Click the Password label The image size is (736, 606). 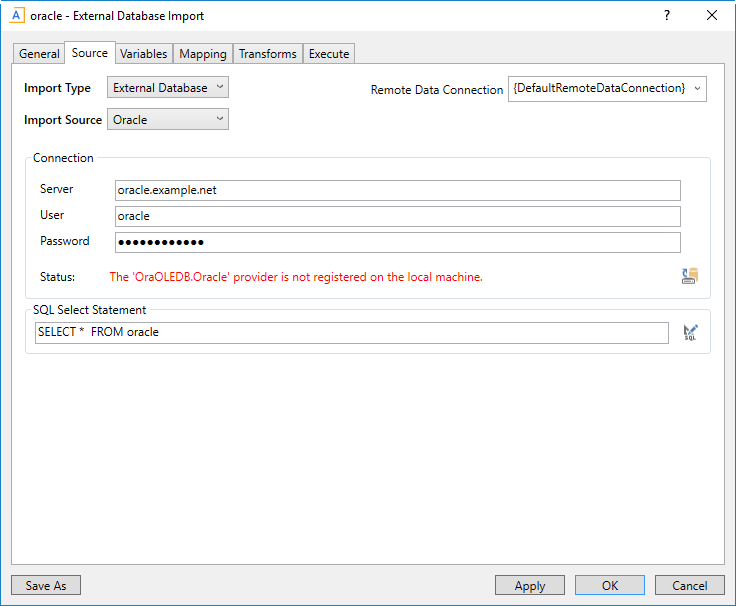(x=64, y=241)
